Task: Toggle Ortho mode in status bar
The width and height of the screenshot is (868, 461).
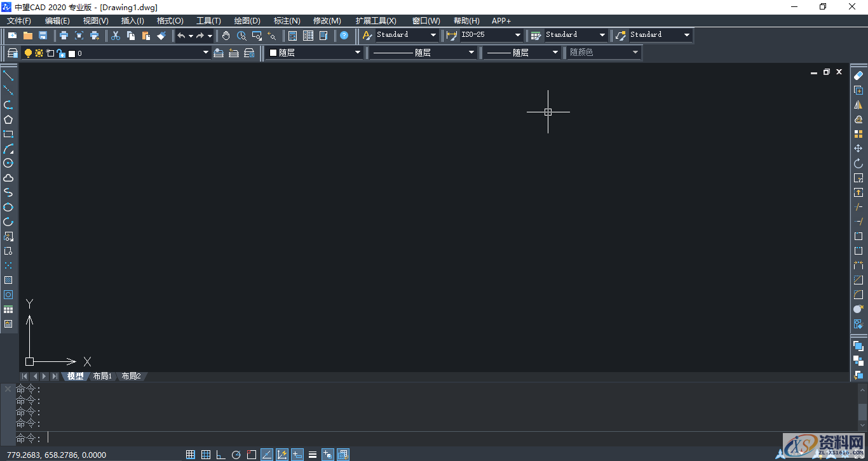Action: [221, 455]
